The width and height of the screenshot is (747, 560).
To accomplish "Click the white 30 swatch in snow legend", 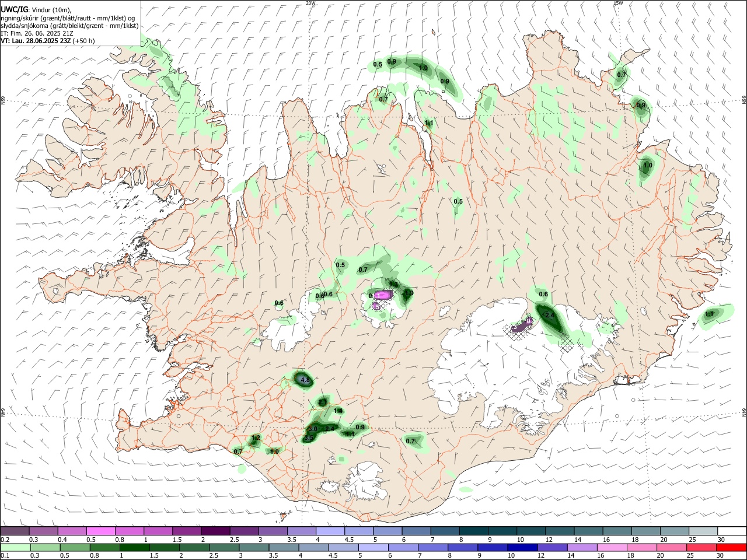I will 731,531.
